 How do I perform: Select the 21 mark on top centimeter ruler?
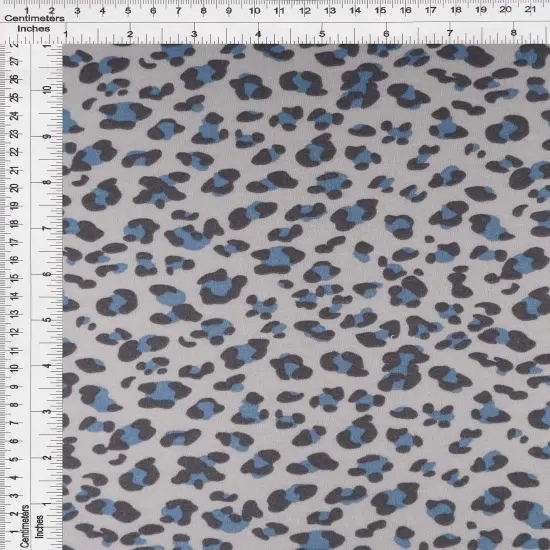click(x=530, y=9)
